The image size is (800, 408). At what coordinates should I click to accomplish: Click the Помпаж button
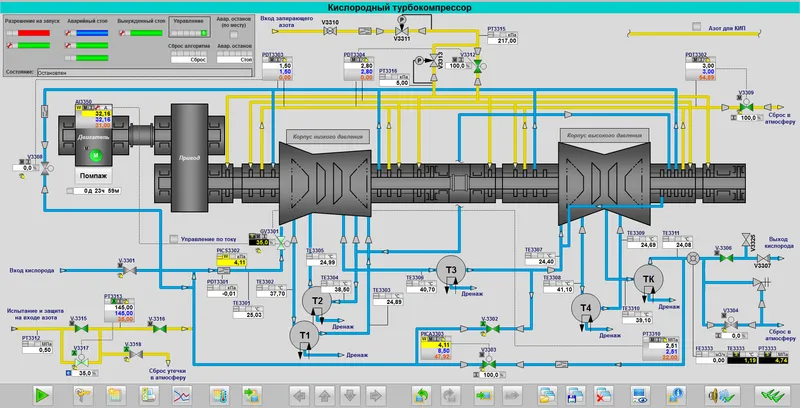click(x=94, y=176)
